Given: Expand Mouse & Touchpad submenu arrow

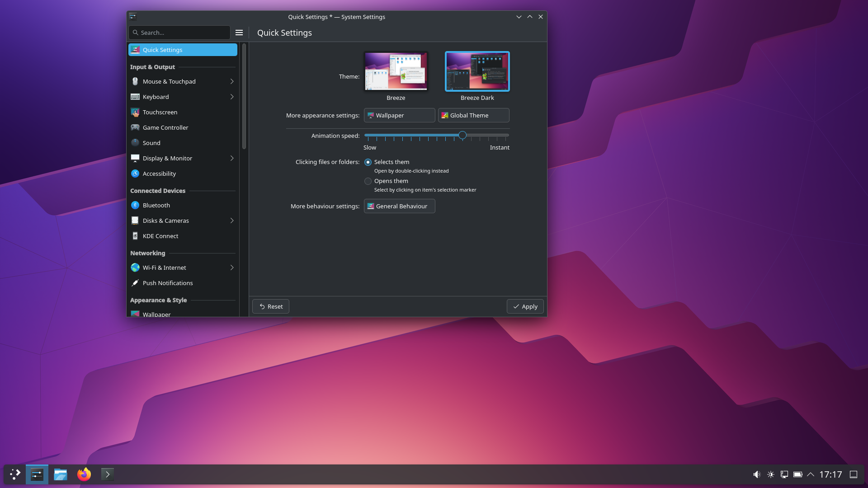Looking at the screenshot, I should point(232,81).
